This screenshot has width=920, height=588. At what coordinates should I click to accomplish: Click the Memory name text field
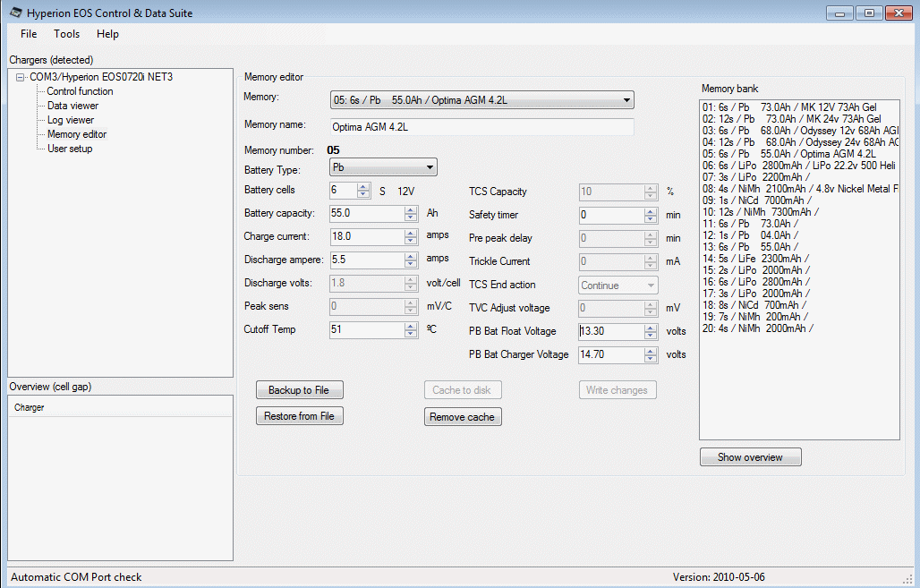(481, 127)
